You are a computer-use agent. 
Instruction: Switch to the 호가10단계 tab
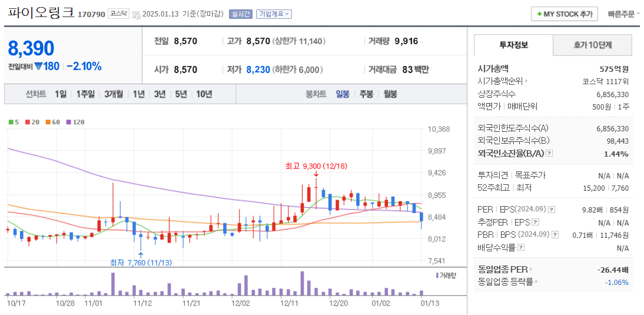click(592, 45)
